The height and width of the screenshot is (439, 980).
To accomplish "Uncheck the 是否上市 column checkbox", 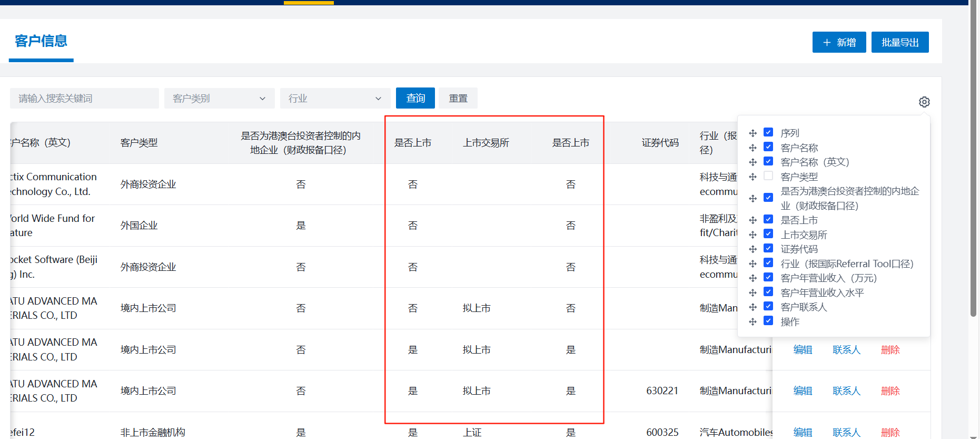I will (x=768, y=219).
